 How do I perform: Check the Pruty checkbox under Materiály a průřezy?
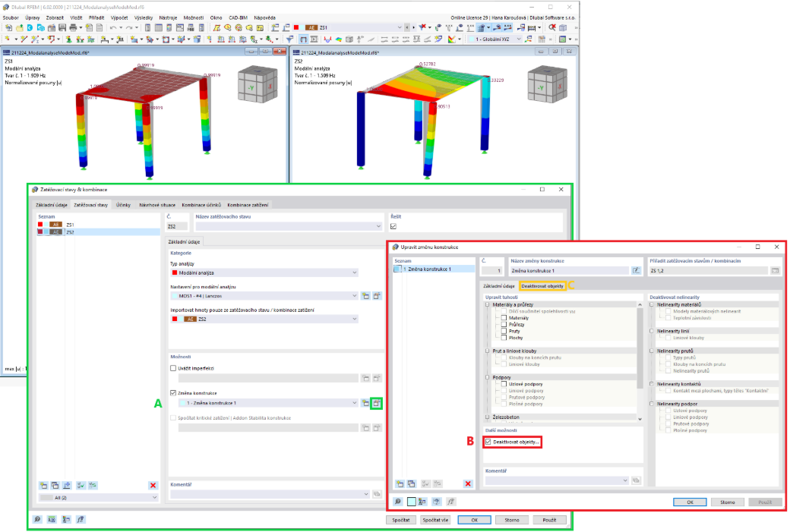(x=504, y=331)
